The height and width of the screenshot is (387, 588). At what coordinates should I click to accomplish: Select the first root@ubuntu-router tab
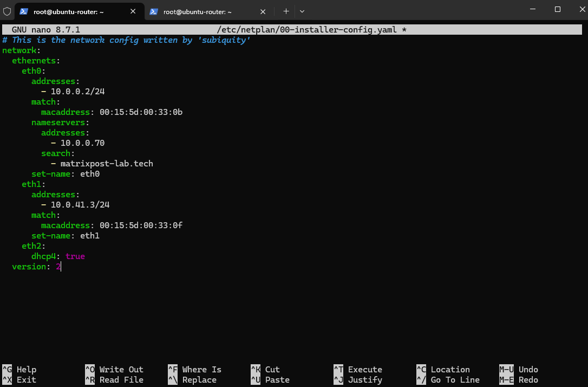[69, 11]
